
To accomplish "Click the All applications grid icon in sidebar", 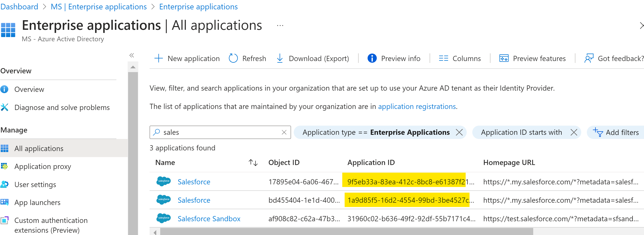I will (4, 148).
